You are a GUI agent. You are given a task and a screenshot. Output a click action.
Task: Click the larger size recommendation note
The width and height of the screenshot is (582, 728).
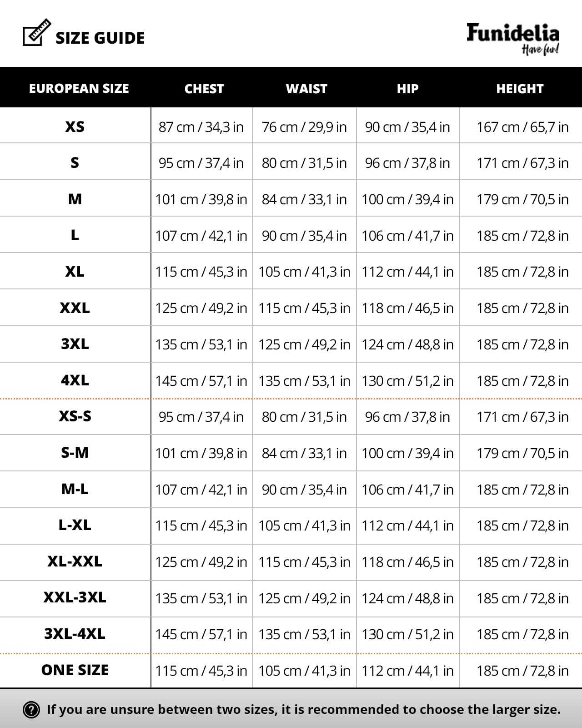(x=304, y=709)
